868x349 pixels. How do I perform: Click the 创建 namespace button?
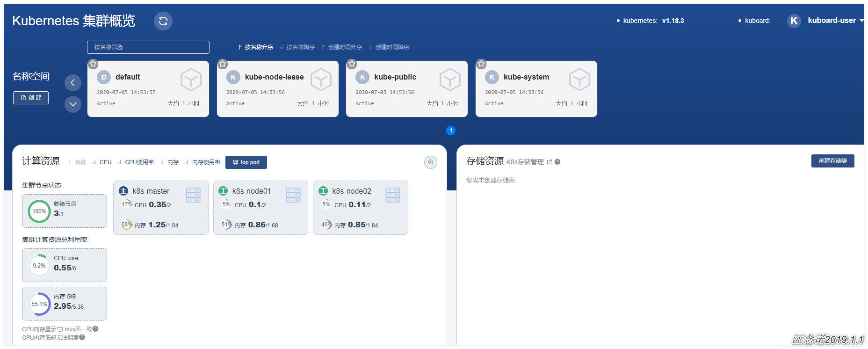point(31,98)
